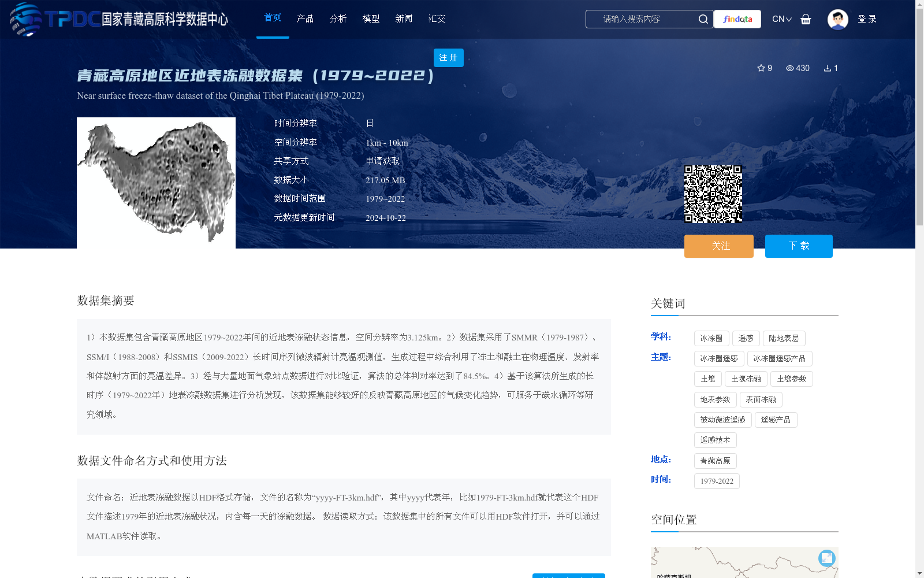Click the 冰冻圈遥感 theme tag

pyautogui.click(x=719, y=358)
